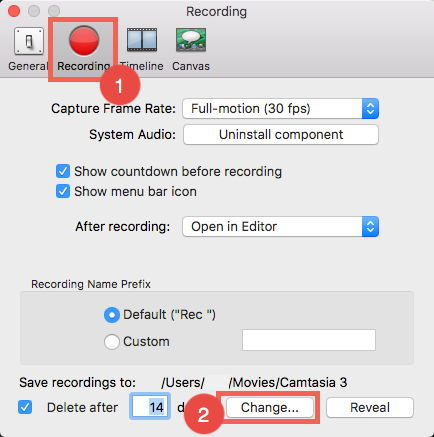434x437 pixels.
Task: Open the Canvas preferences icon
Action: coord(191,40)
